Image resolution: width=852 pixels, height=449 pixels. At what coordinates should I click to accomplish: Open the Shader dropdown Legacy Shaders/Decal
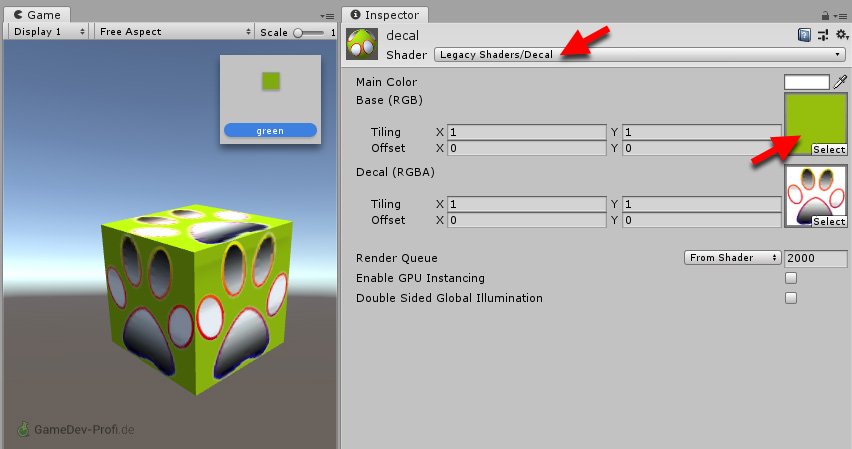pos(640,54)
